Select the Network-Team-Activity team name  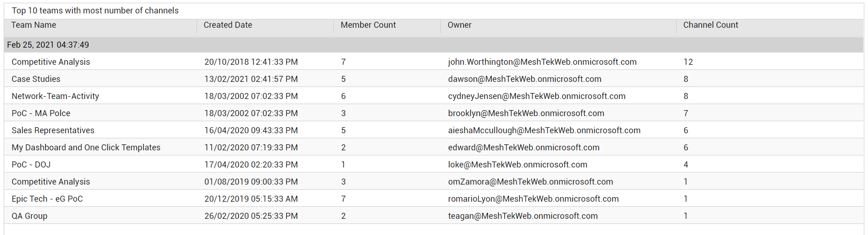(x=55, y=96)
